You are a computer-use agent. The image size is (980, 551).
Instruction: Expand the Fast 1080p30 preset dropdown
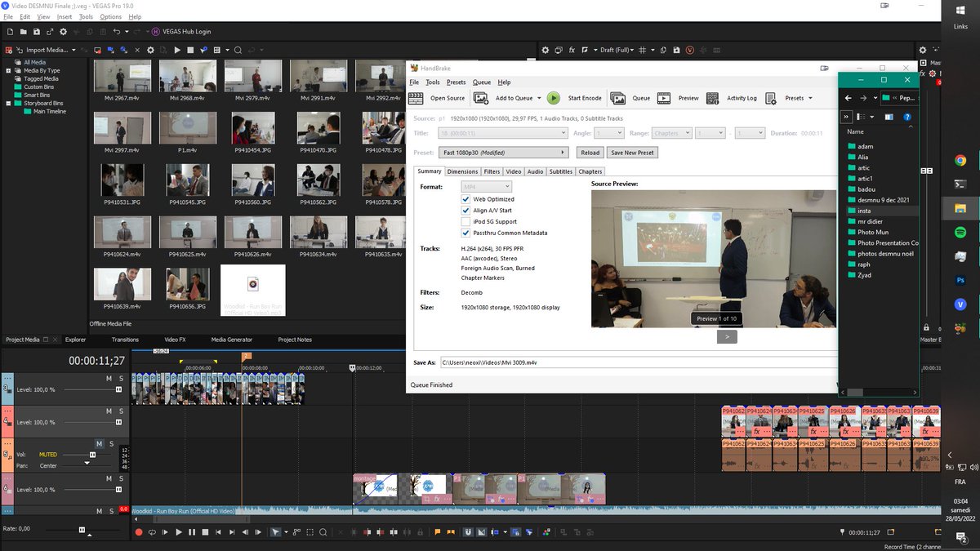504,152
